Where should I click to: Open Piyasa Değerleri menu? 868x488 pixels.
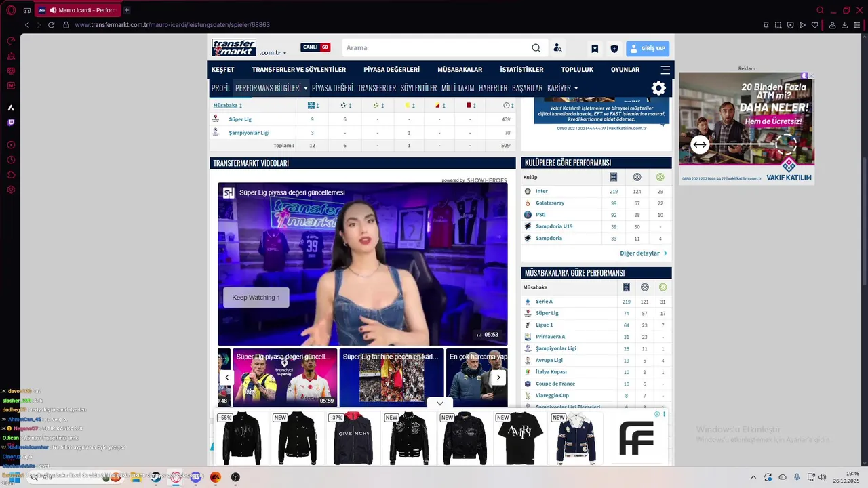click(x=392, y=70)
